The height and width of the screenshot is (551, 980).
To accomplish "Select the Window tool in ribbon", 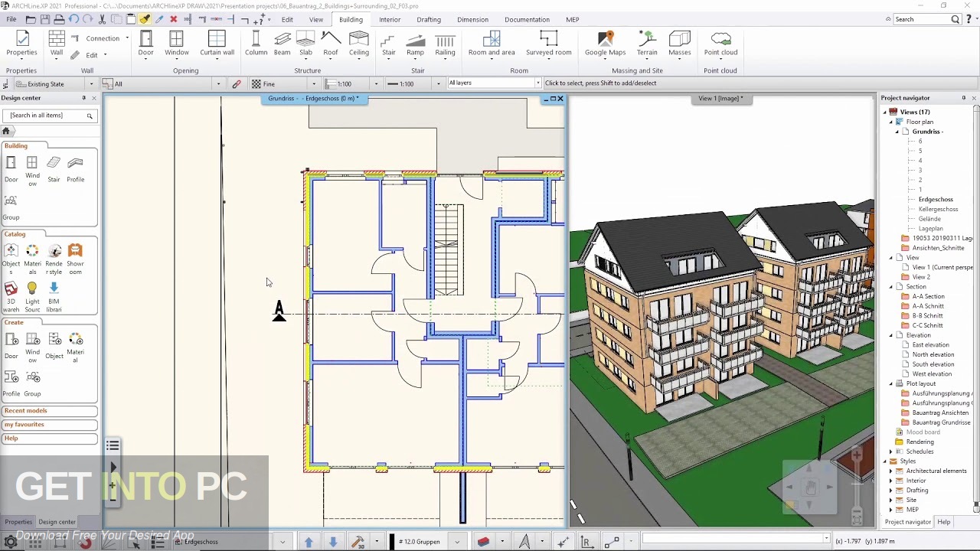I will (176, 44).
